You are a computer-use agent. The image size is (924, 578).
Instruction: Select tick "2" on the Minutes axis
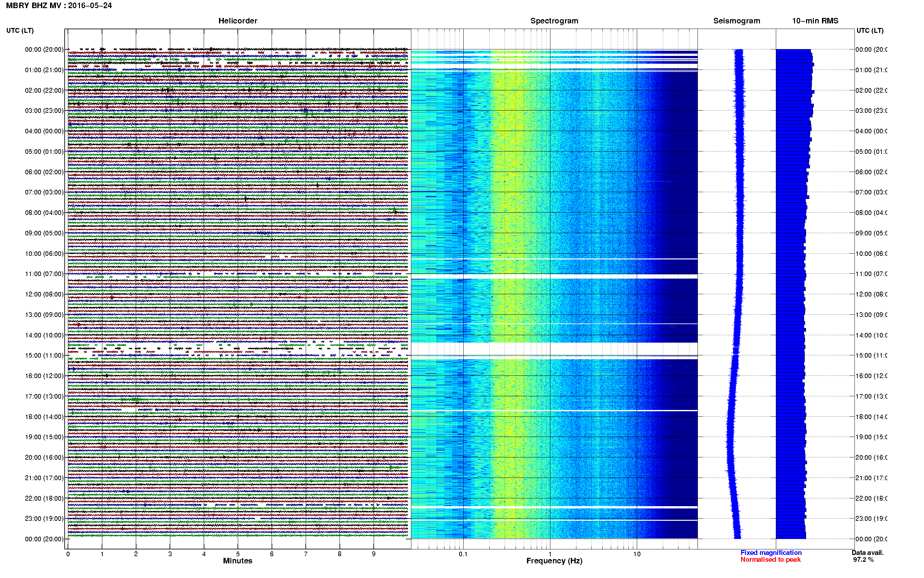coord(136,554)
